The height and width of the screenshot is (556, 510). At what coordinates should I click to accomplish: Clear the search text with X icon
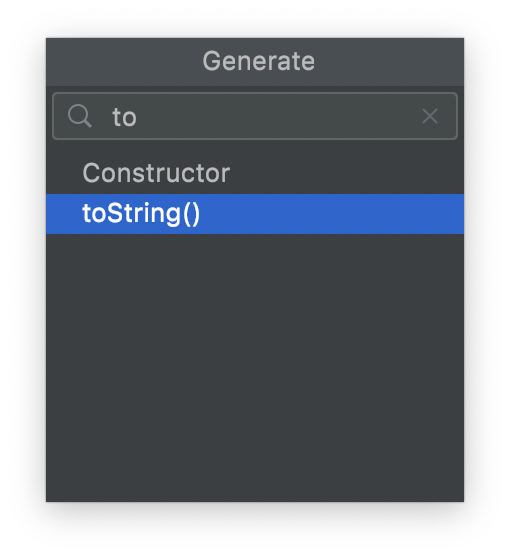tap(430, 116)
